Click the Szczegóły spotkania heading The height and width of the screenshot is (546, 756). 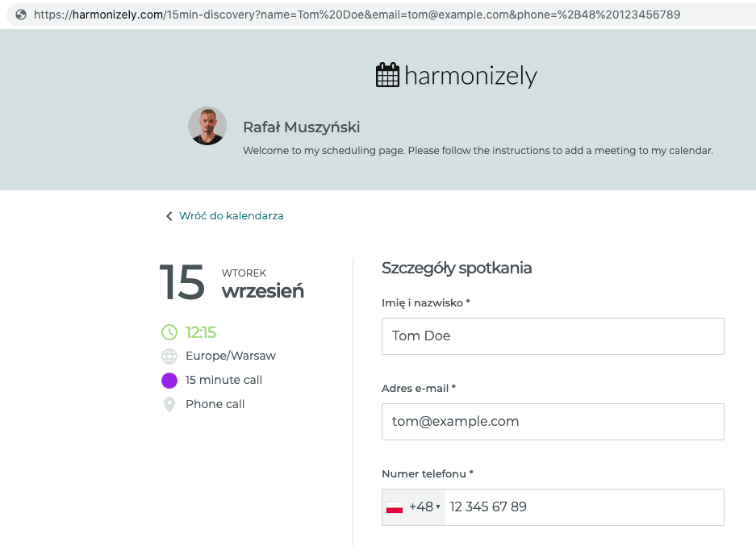pyautogui.click(x=457, y=269)
